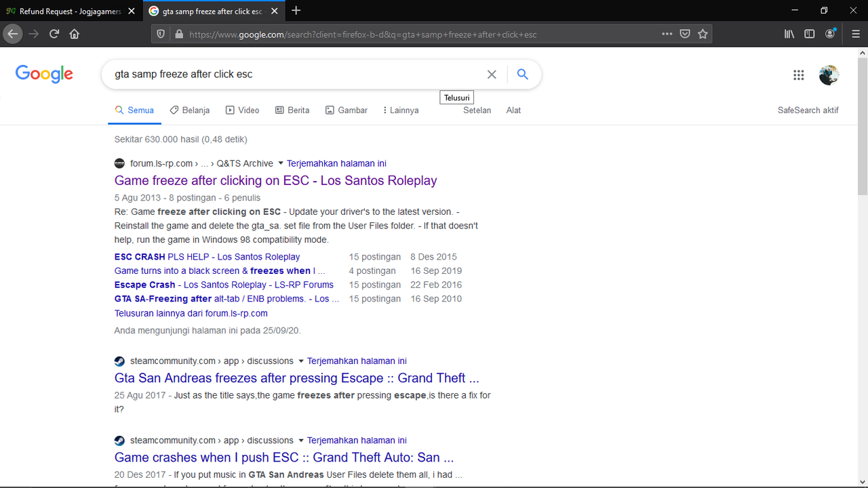868x488 pixels.
Task: Open the Firefox hamburger menu
Action: click(856, 34)
